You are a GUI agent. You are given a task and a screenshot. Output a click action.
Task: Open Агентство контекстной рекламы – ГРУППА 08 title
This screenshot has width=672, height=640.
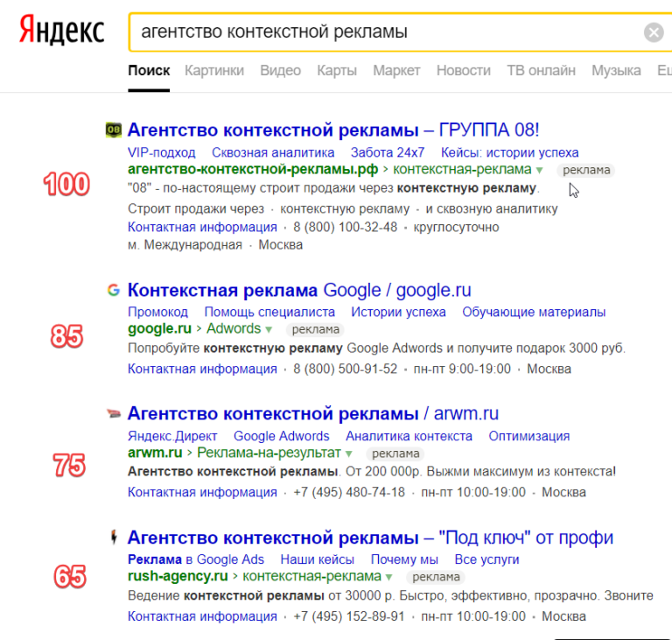(333, 130)
